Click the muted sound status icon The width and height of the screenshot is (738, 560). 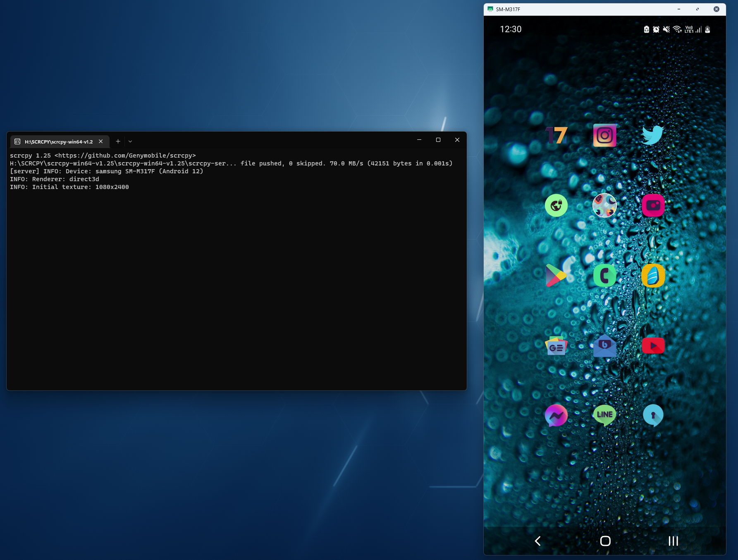[666, 29]
